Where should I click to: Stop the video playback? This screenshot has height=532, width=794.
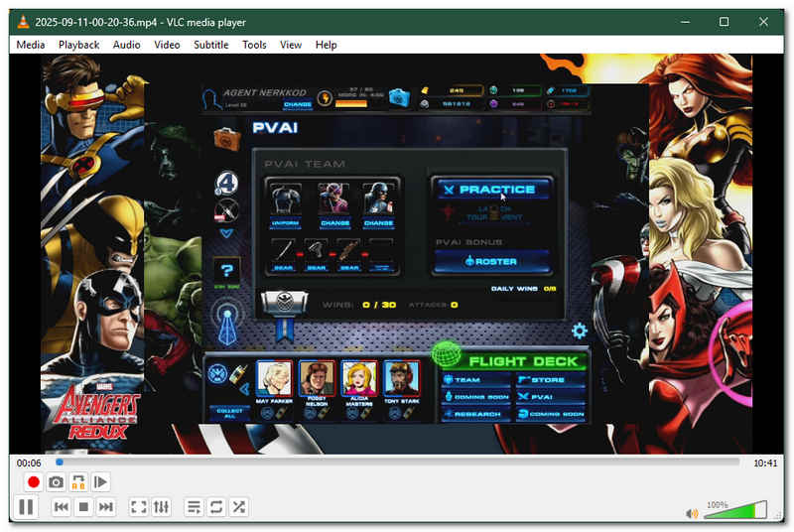(x=84, y=507)
